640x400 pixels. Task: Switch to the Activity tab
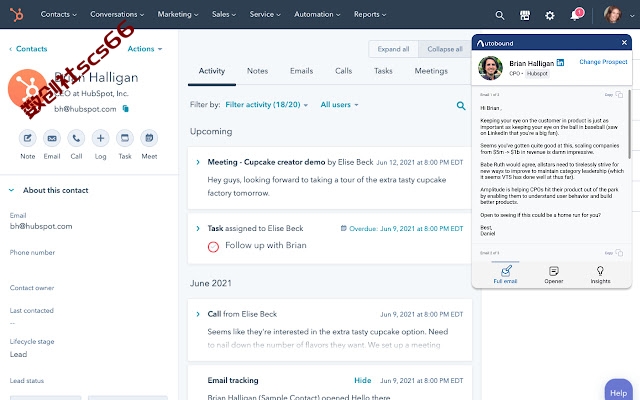coord(211,71)
